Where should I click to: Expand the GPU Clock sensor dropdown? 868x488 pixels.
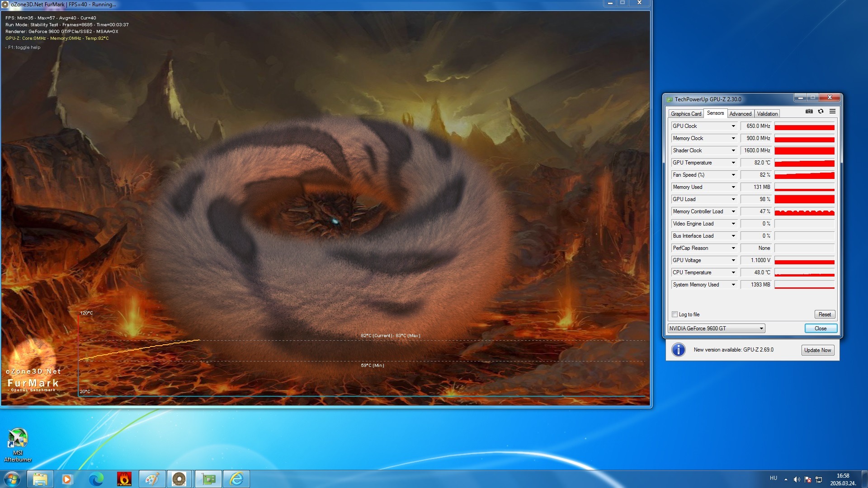pos(733,126)
